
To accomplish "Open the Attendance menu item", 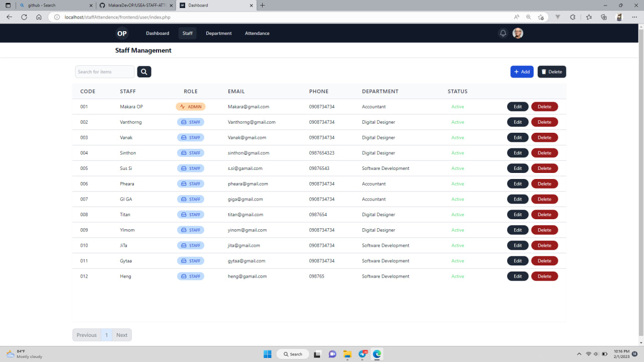I will point(257,33).
